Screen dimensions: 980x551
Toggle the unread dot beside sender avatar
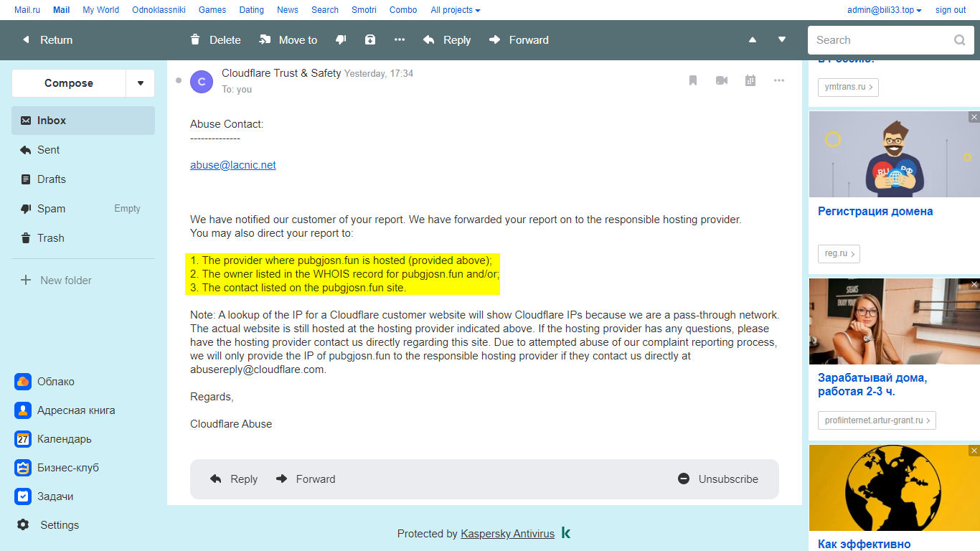(179, 80)
